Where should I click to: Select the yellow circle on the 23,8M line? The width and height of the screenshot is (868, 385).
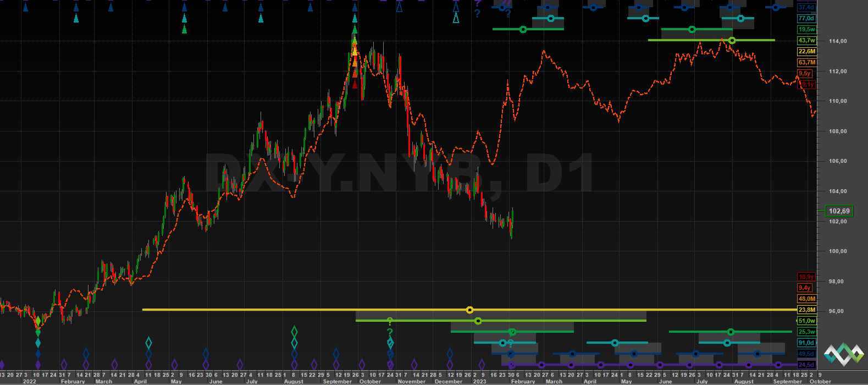click(469, 310)
